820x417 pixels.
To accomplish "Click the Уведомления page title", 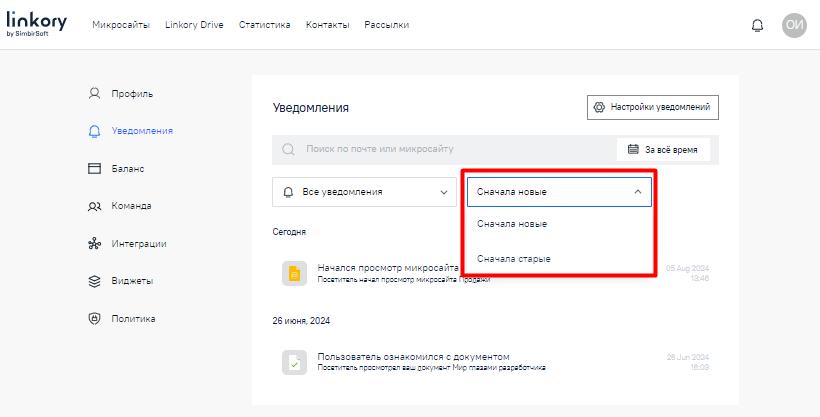I will [311, 108].
